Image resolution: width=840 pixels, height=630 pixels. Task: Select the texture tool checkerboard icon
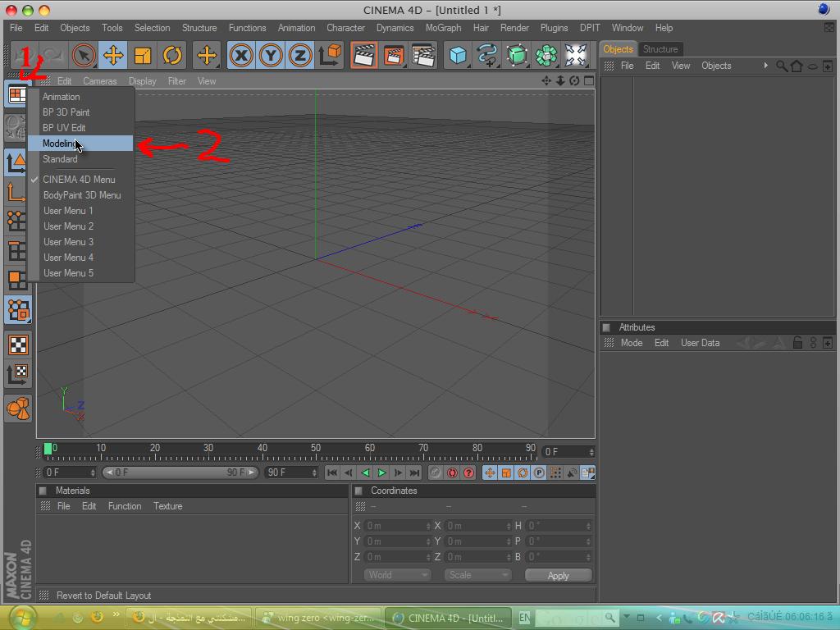[x=17, y=345]
